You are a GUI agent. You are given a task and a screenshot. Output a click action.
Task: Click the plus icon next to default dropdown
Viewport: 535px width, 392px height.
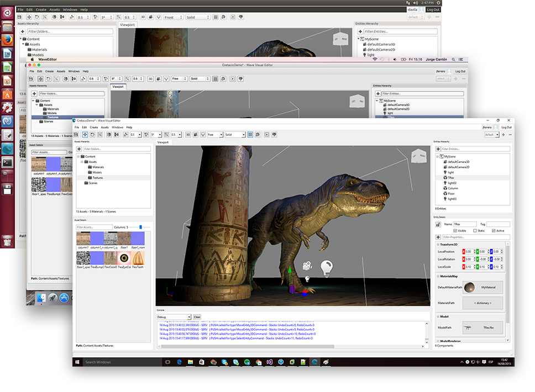pos(503,135)
